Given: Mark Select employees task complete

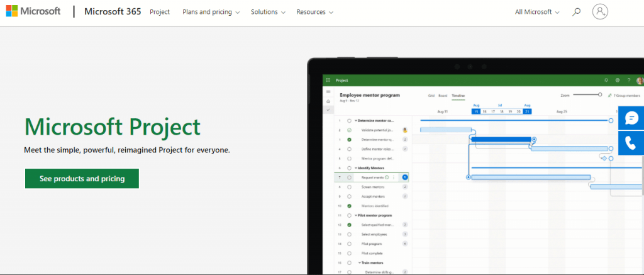Looking at the screenshot, I should tap(349, 234).
